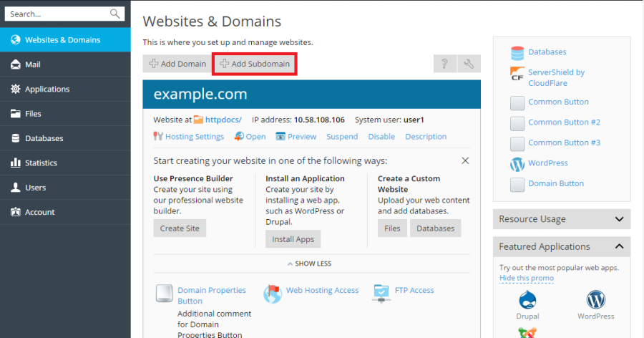Collapse the Featured Applications section
The height and width of the screenshot is (338, 644).
(x=619, y=246)
